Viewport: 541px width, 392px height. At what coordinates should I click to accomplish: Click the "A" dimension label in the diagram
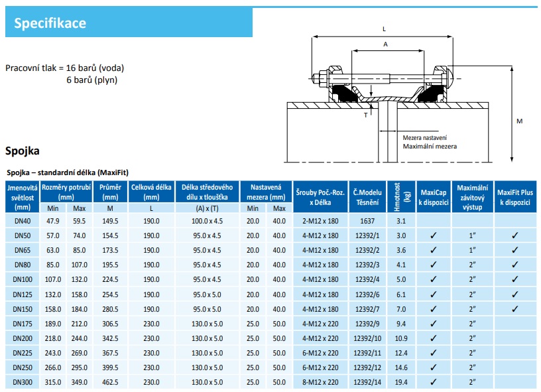[x=385, y=44]
